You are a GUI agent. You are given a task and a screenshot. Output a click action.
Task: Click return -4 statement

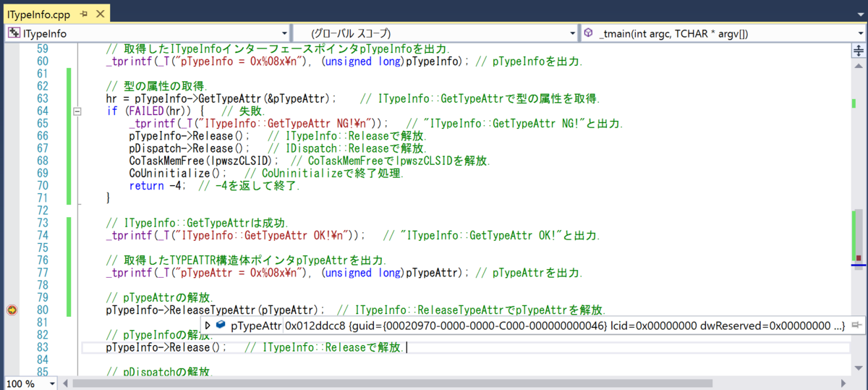158,185
